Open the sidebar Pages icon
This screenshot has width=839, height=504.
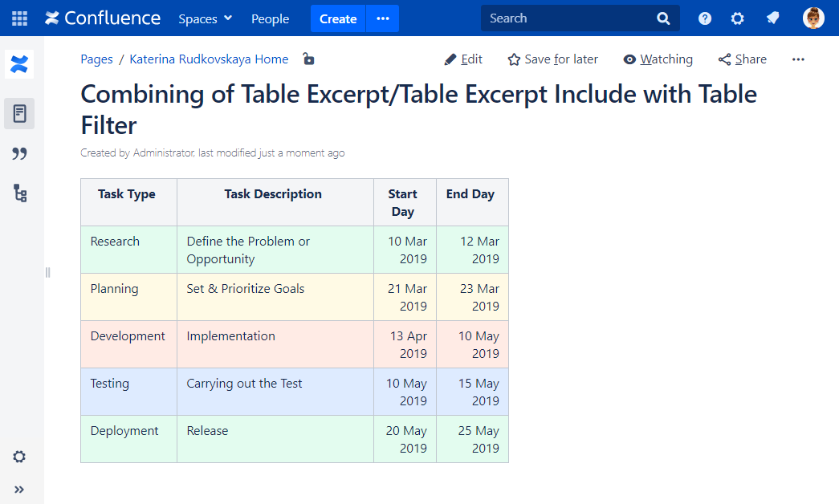point(19,114)
